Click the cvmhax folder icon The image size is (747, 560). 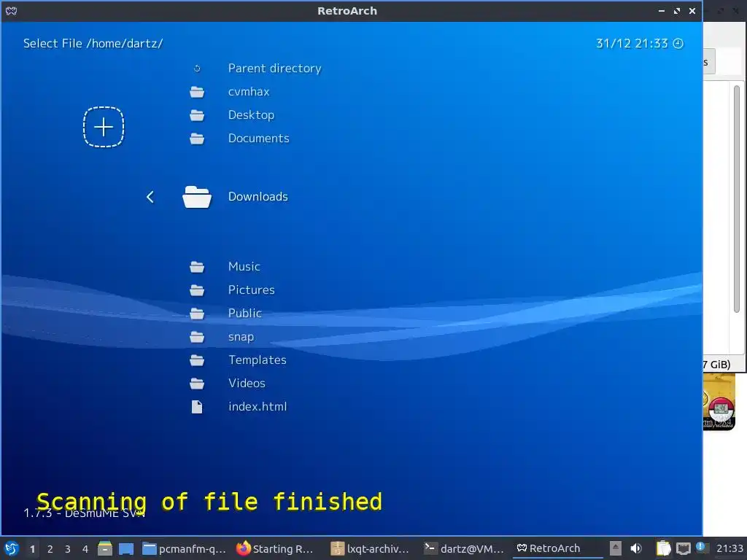point(197,92)
